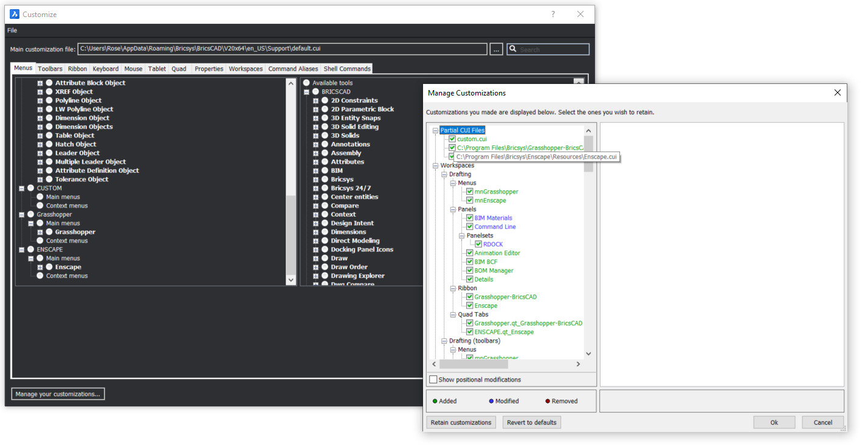Collapse the CUSTOM menu group

[x=22, y=189]
